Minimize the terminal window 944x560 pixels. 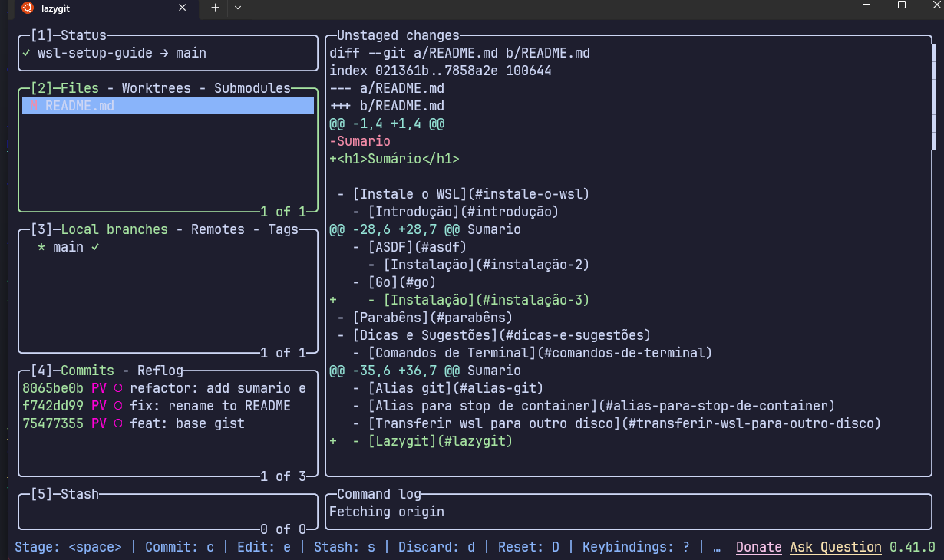tap(866, 6)
